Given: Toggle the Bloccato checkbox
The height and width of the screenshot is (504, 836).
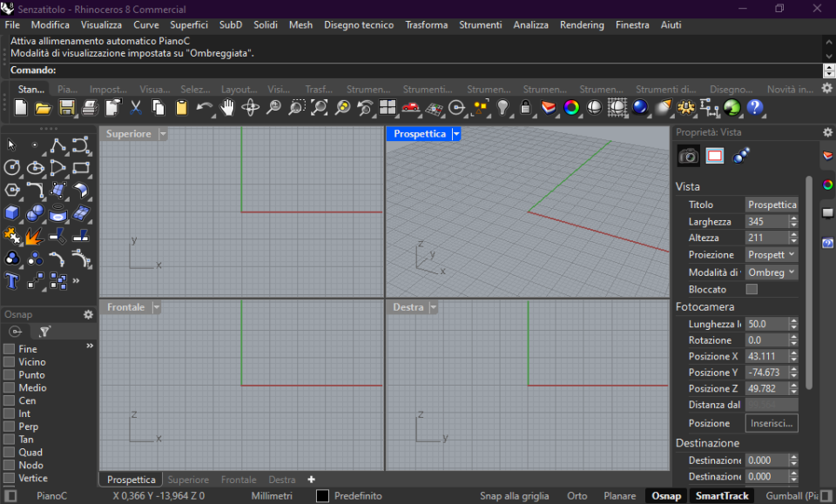Looking at the screenshot, I should coord(752,289).
